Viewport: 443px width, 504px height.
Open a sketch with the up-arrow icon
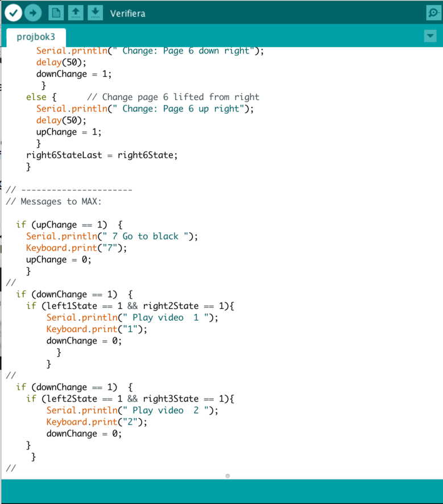pyautogui.click(x=75, y=13)
